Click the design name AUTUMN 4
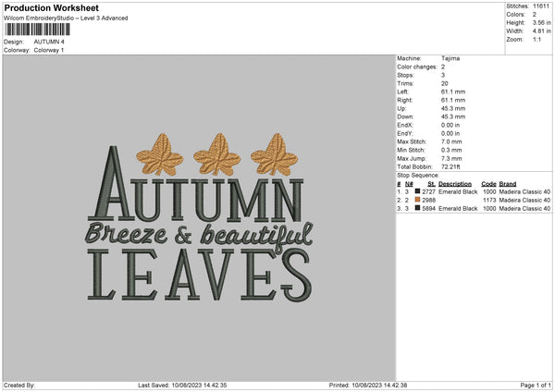 tap(49, 42)
